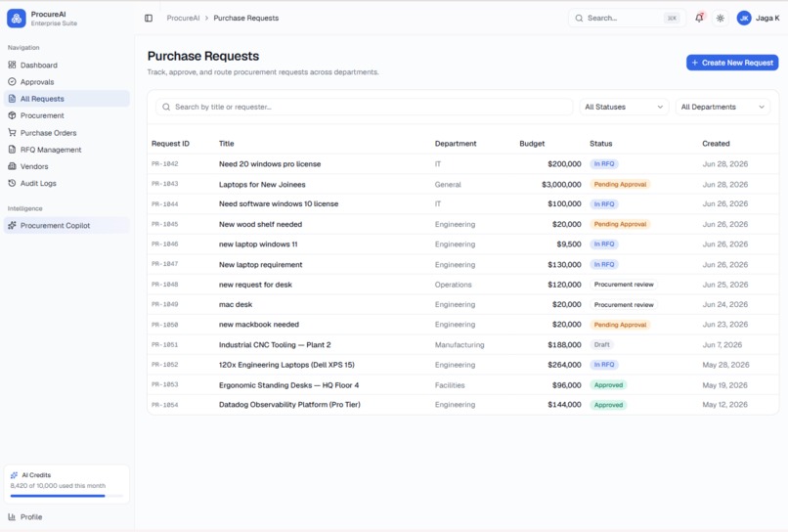Click the Procurement box icon
The width and height of the screenshot is (788, 532).
12,115
